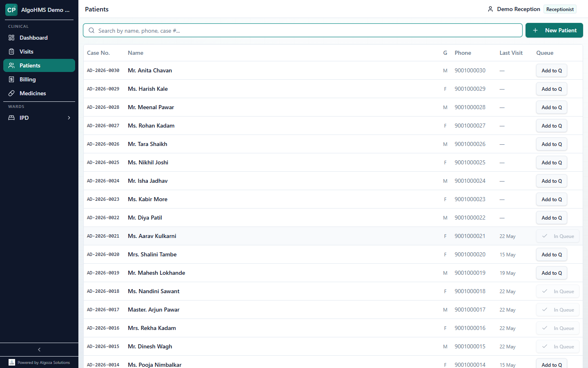Image resolution: width=588 pixels, height=368 pixels.
Task: Click the patient search field
Action: pos(303,30)
